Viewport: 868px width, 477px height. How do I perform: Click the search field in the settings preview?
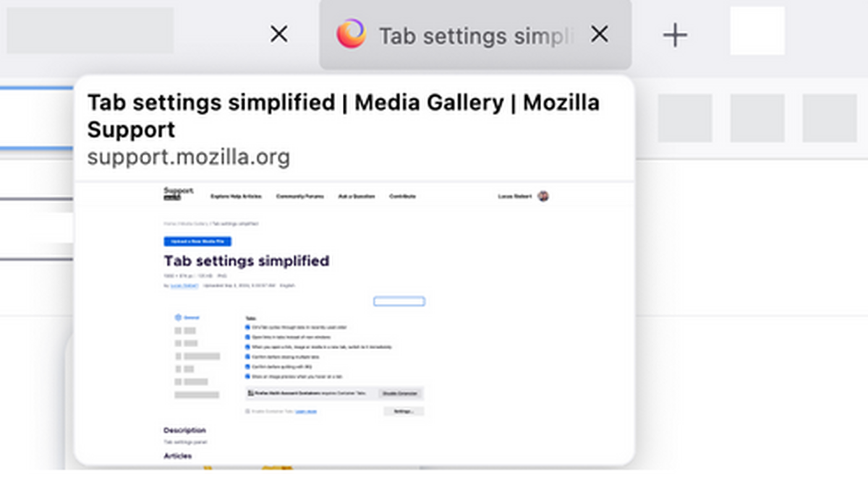pos(399,301)
